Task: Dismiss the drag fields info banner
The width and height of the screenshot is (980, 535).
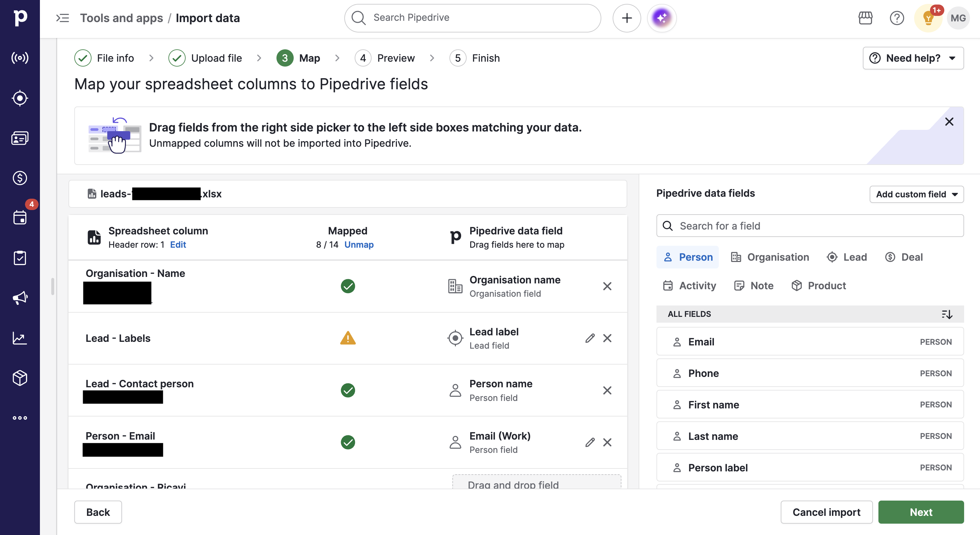Action: [949, 122]
